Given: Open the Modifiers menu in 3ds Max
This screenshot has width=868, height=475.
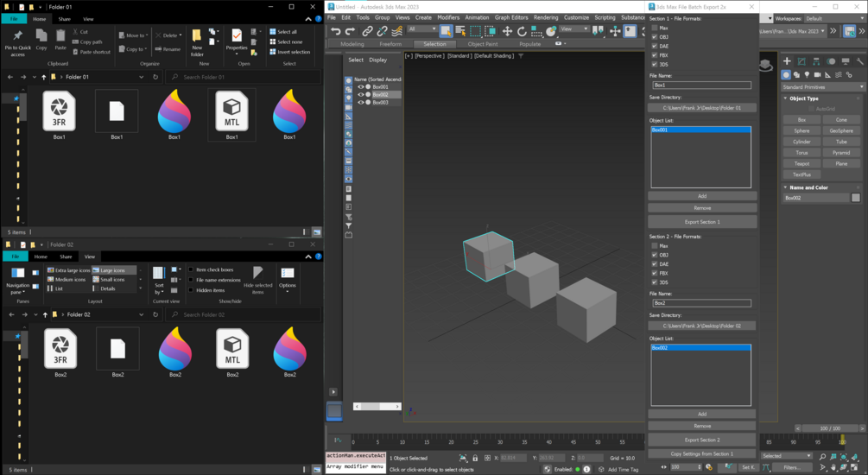Looking at the screenshot, I should click(448, 18).
